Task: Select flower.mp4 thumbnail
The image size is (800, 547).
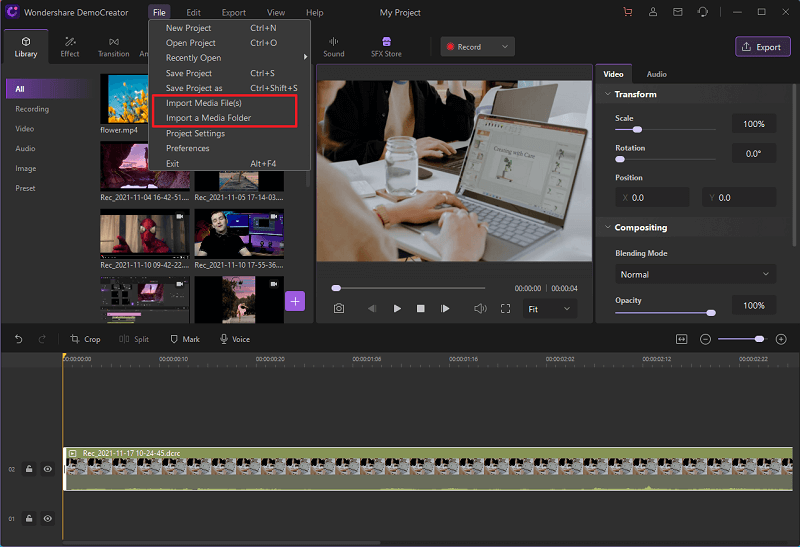Action: pyautogui.click(x=124, y=98)
